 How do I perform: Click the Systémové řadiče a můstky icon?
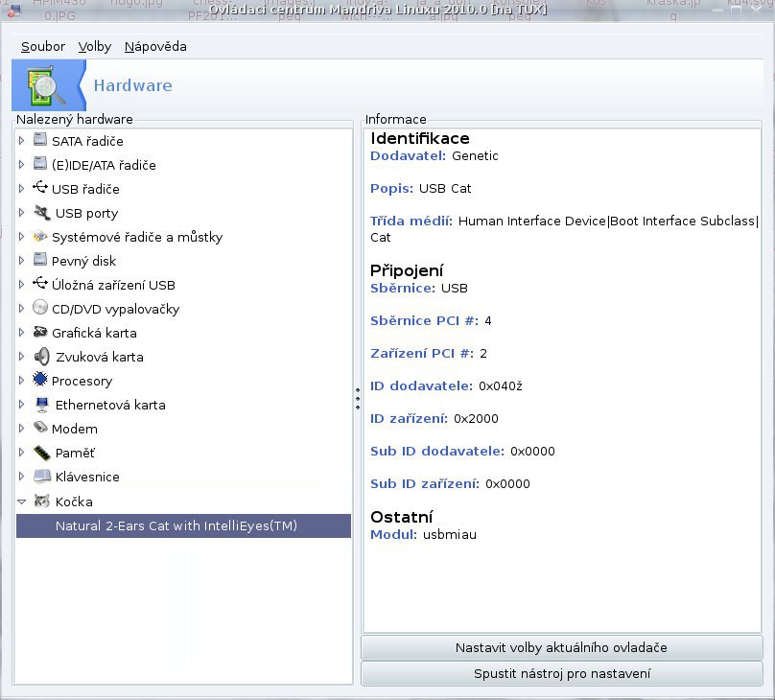pyautogui.click(x=40, y=236)
